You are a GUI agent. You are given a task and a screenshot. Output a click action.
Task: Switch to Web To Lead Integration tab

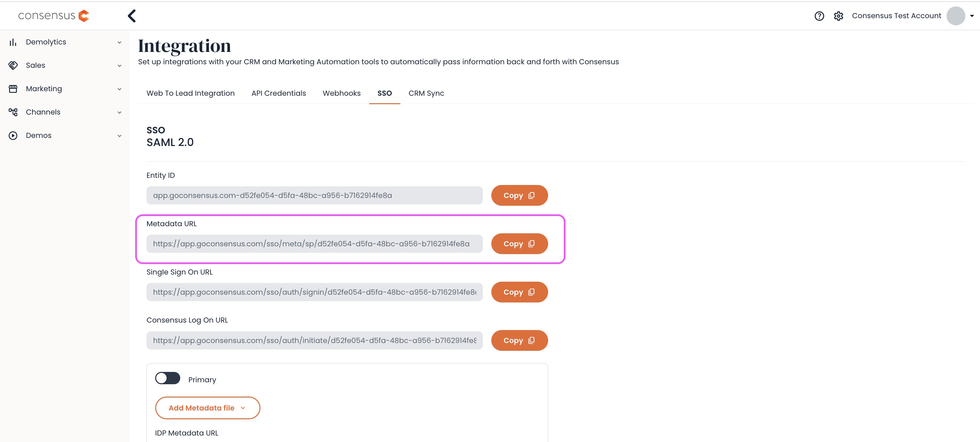point(190,93)
